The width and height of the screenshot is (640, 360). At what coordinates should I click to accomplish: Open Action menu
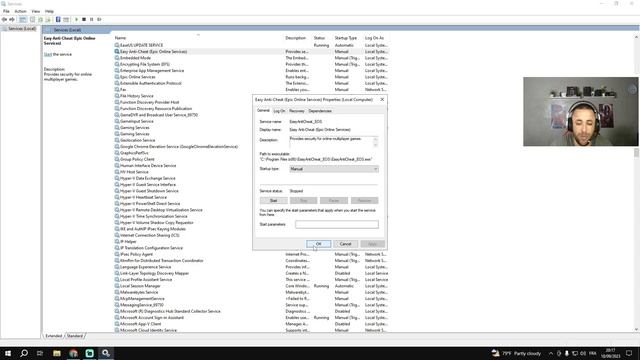(x=20, y=11)
